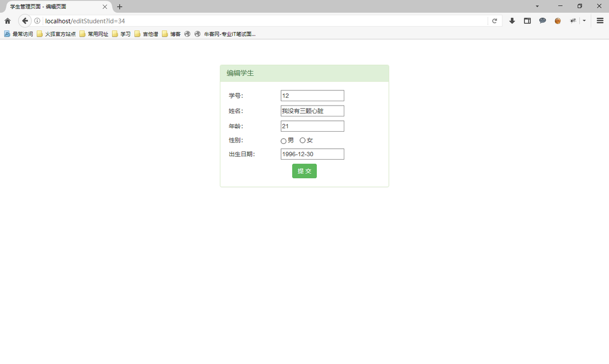Click the 年龄: label

coord(236,126)
